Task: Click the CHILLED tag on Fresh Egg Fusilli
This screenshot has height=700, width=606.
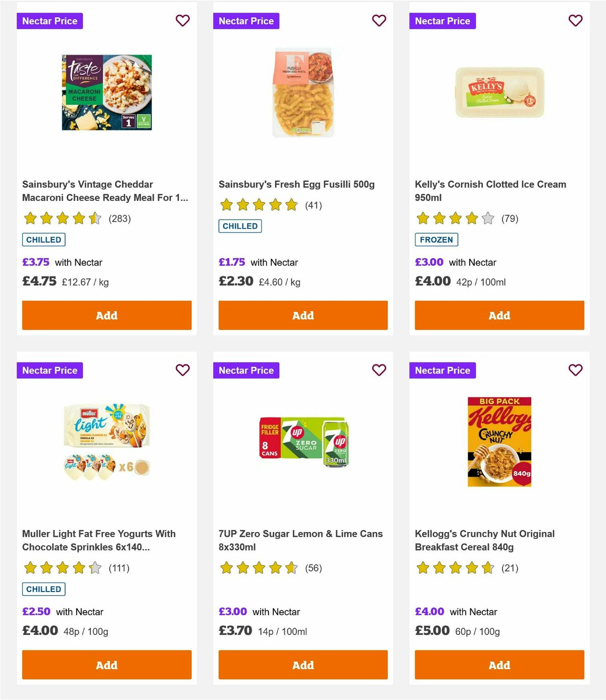Action: [240, 226]
